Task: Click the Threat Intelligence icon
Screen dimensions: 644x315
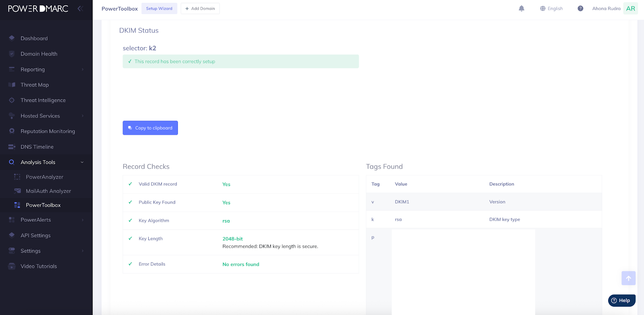Action: pos(12,100)
